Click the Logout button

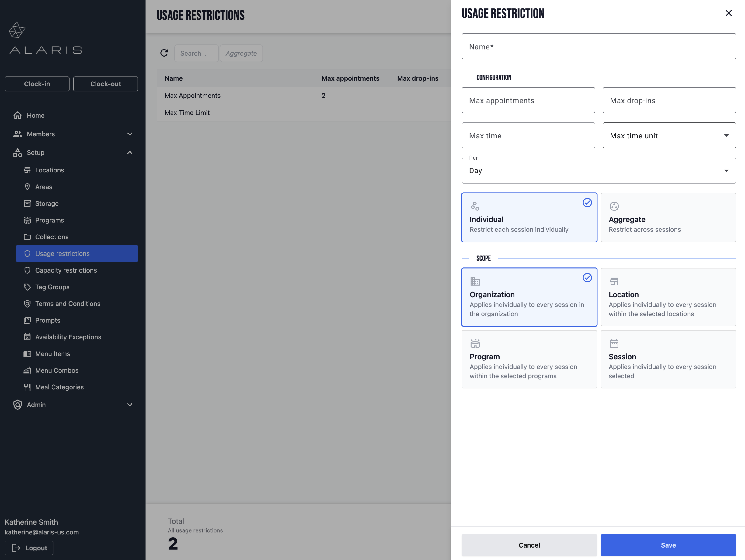click(29, 548)
